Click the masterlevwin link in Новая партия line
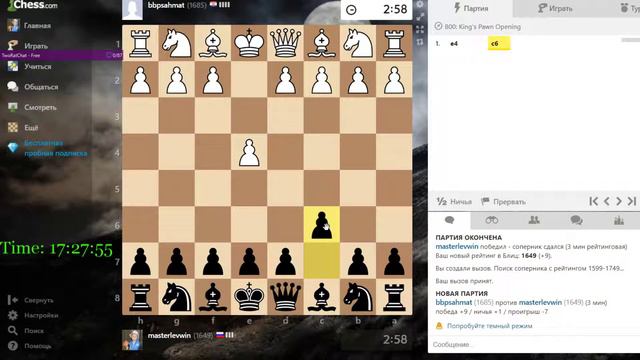 point(540,302)
